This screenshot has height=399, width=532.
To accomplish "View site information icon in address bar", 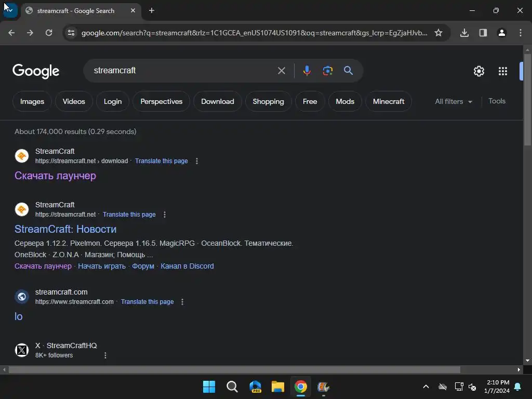I will 71,33.
